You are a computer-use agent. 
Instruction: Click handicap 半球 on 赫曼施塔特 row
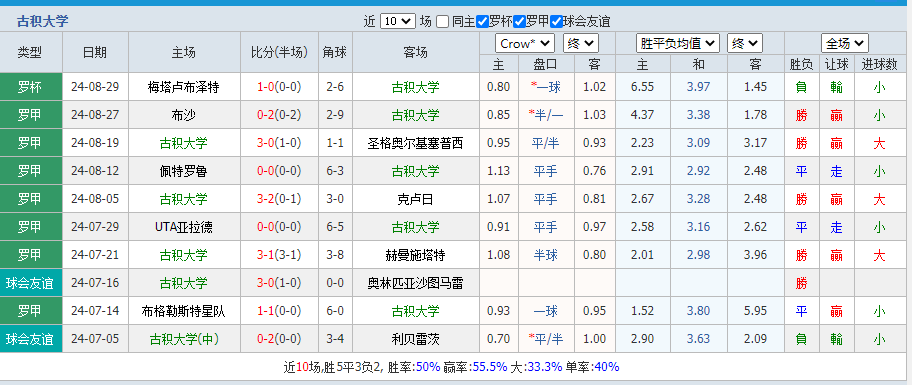(x=546, y=255)
